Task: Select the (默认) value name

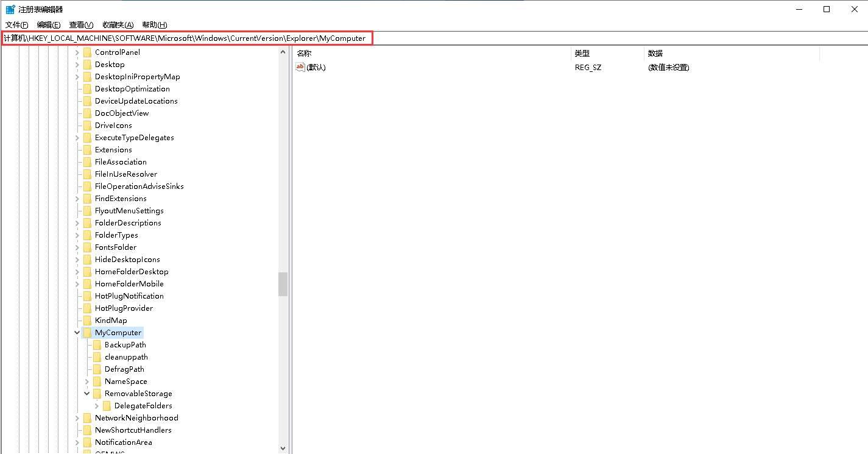Action: (316, 68)
